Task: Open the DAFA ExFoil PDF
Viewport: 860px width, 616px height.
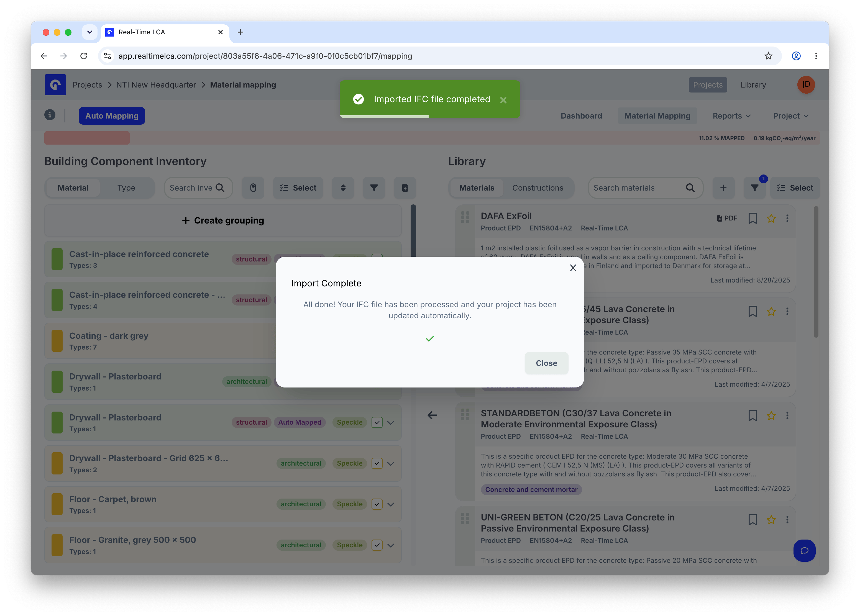Action: (x=727, y=218)
